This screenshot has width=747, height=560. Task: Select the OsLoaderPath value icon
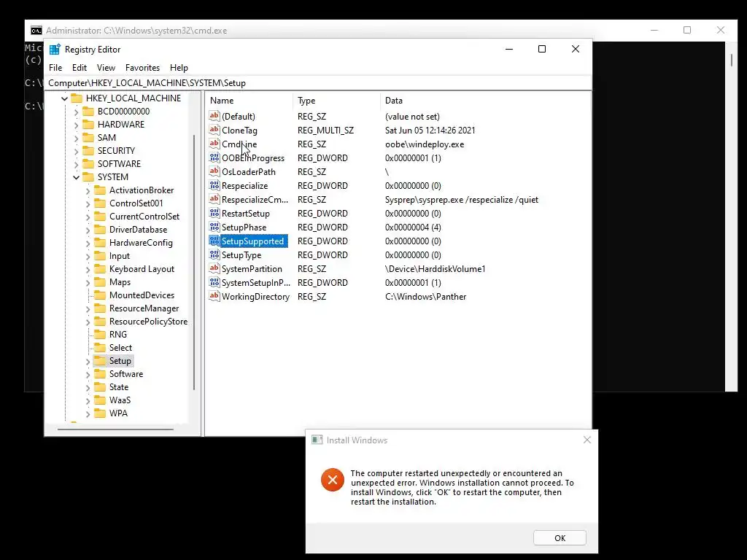click(214, 171)
